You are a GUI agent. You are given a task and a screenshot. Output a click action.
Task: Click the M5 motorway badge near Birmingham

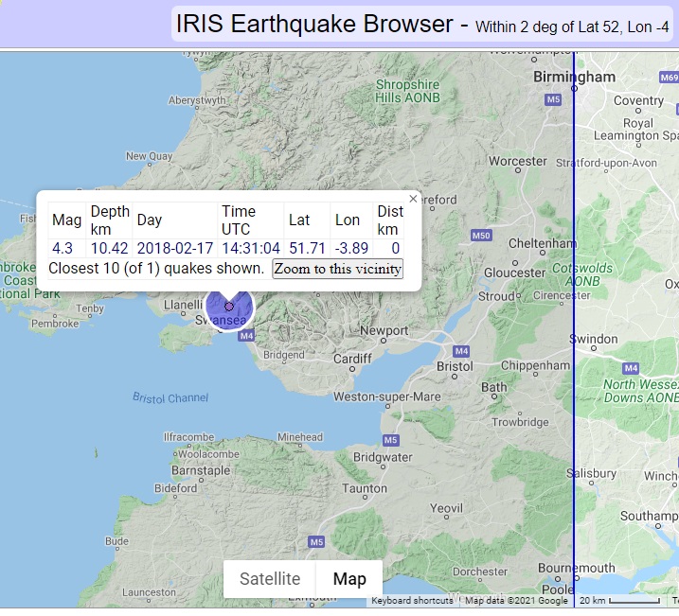point(553,99)
